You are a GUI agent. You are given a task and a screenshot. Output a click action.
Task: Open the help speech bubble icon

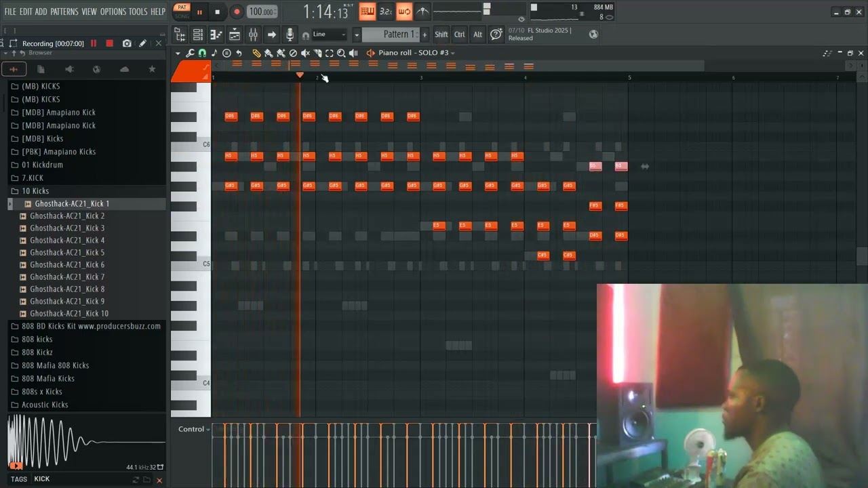(x=496, y=34)
